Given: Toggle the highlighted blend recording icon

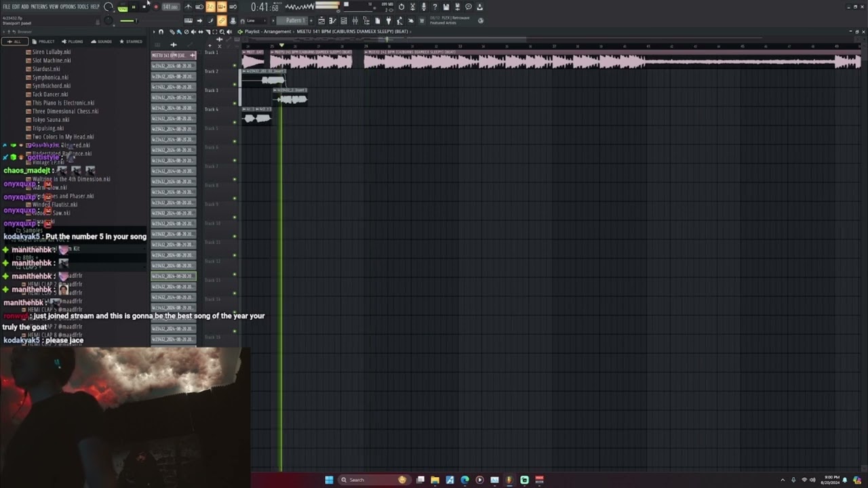Looking at the screenshot, I should [x=222, y=7].
